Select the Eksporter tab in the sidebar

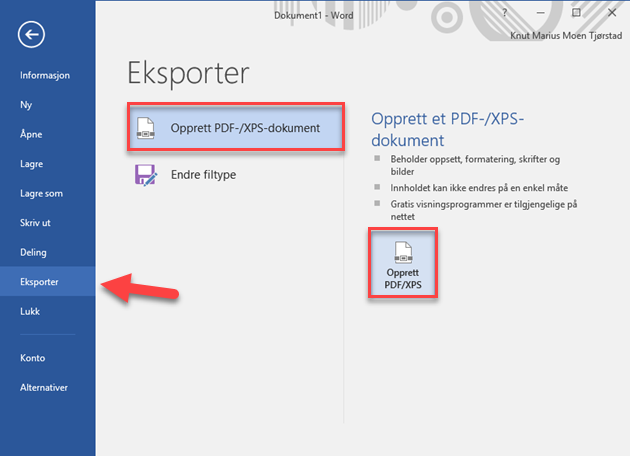(40, 282)
